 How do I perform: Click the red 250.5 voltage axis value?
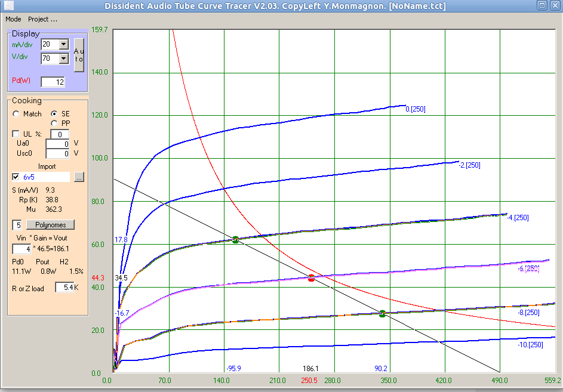(x=309, y=380)
